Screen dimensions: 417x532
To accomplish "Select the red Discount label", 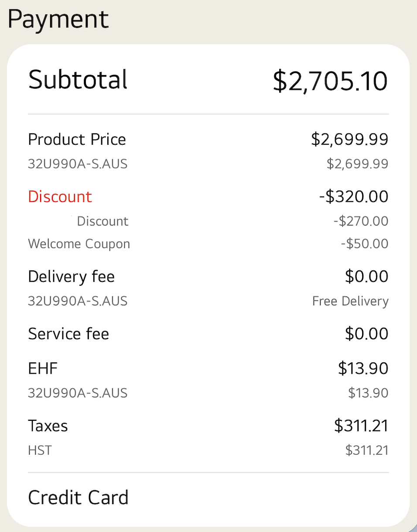I will [x=60, y=197].
